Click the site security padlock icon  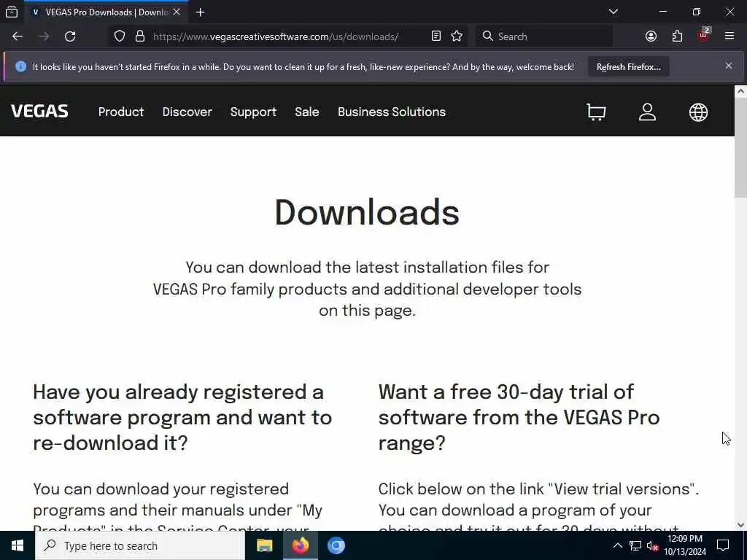coord(139,36)
